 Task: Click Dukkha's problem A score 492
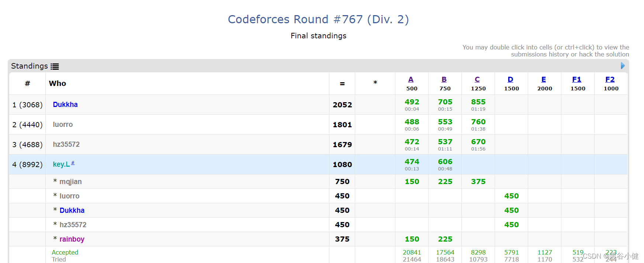pyautogui.click(x=412, y=102)
